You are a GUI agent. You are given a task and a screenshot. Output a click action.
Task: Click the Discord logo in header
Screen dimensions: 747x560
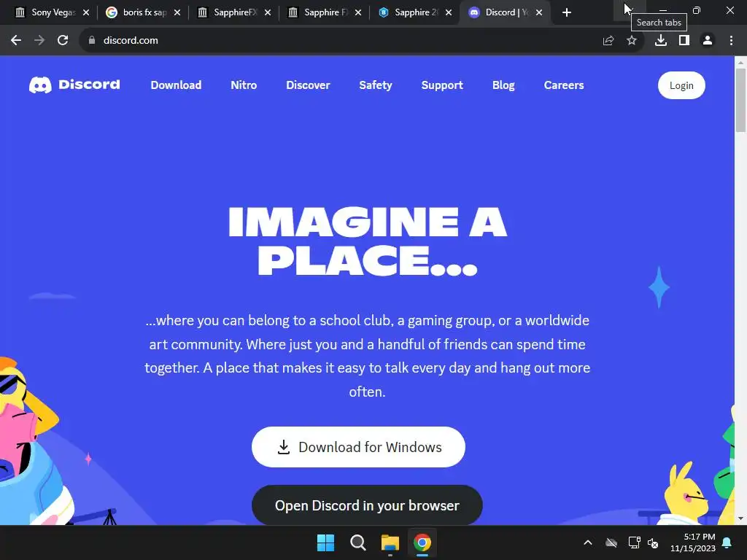click(74, 85)
